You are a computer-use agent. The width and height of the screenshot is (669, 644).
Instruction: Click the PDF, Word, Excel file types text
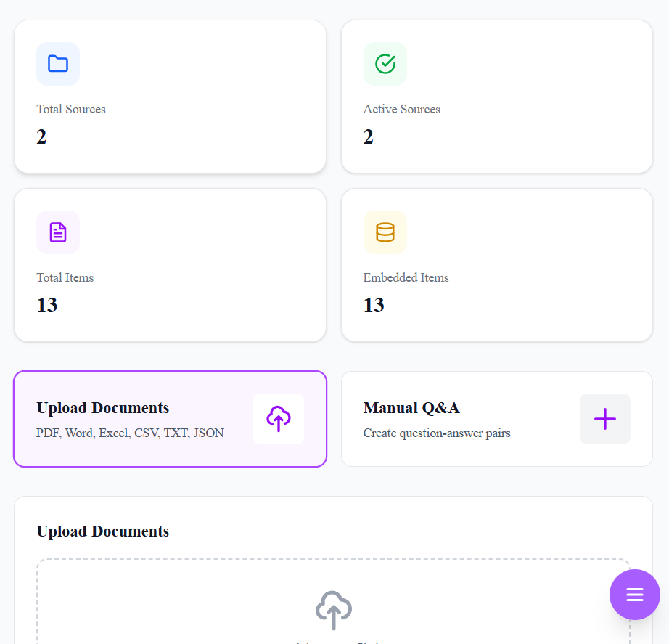click(130, 433)
